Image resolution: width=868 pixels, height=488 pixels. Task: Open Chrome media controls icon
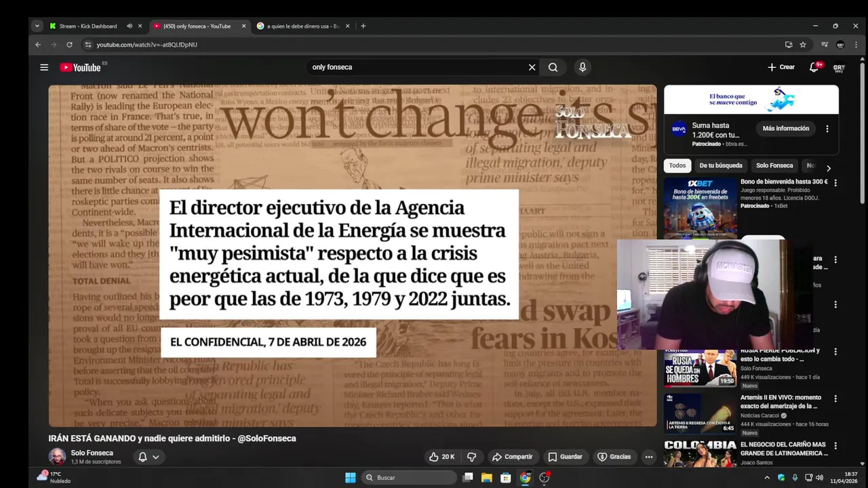coord(825,45)
